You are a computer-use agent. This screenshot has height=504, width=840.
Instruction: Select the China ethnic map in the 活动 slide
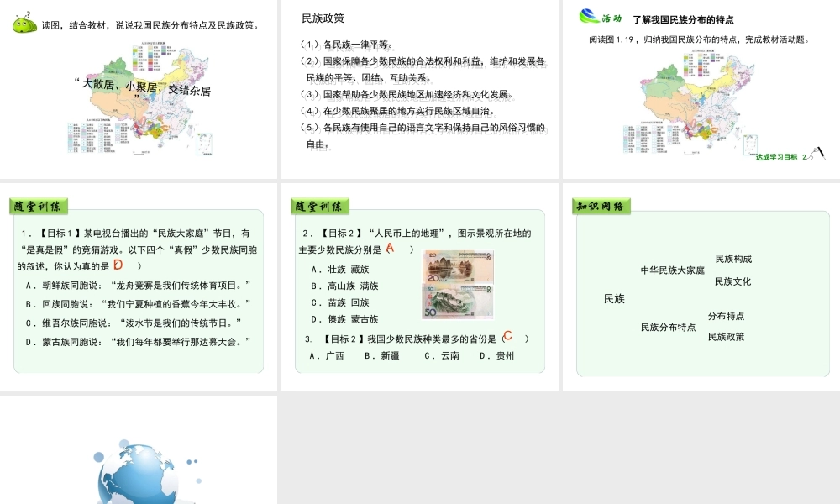pyautogui.click(x=690, y=102)
